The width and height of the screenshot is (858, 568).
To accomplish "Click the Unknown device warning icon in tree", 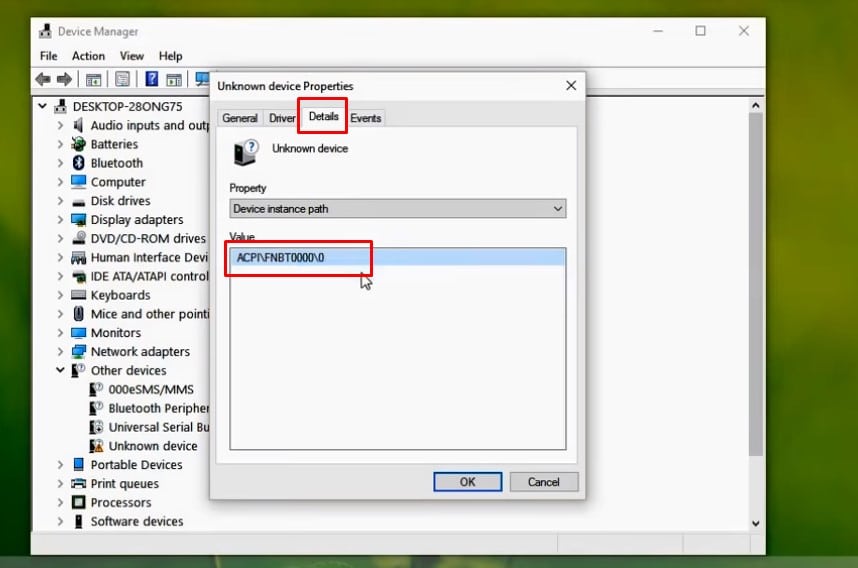I will pyautogui.click(x=96, y=446).
